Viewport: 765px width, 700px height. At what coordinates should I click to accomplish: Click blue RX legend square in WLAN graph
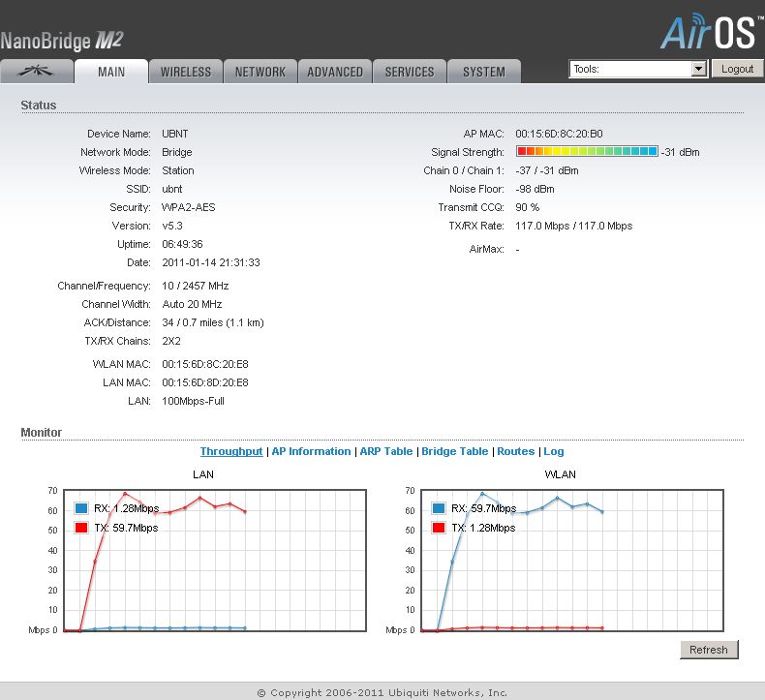tap(440, 508)
